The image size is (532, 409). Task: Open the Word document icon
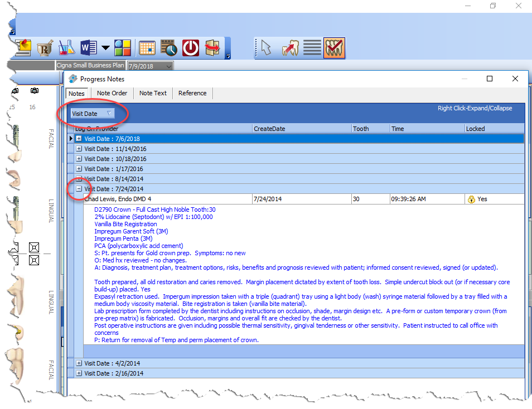(x=88, y=48)
